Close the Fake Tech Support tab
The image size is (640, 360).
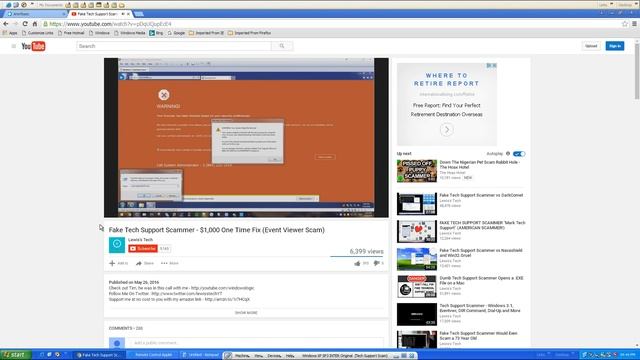[128, 14]
